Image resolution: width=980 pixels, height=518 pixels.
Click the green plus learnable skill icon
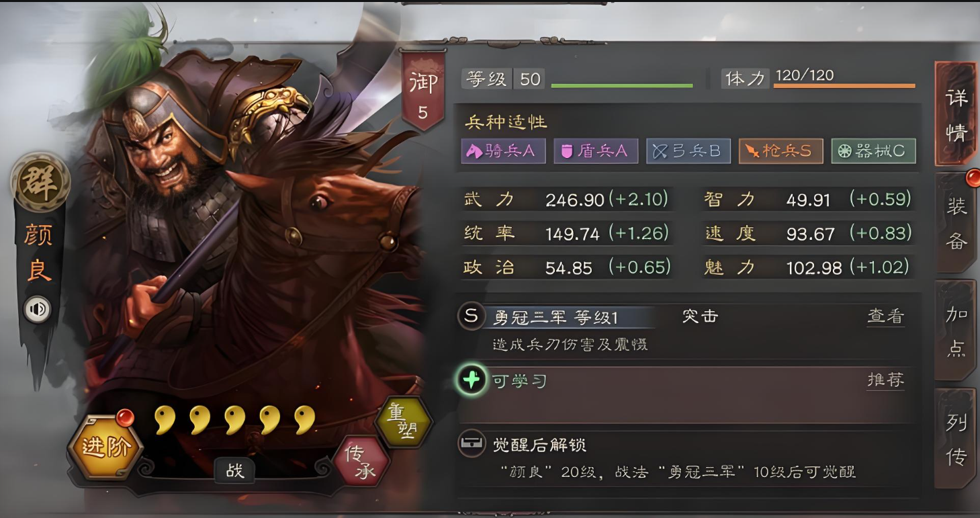click(x=472, y=382)
